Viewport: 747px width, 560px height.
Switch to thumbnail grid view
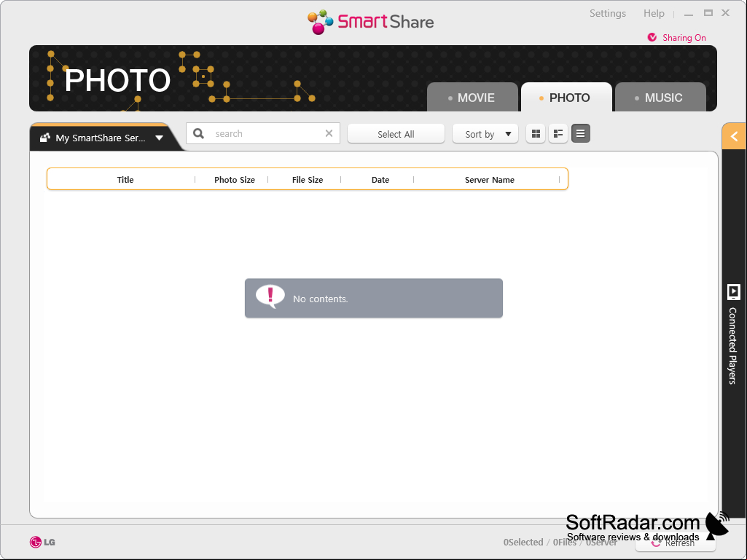(x=536, y=134)
